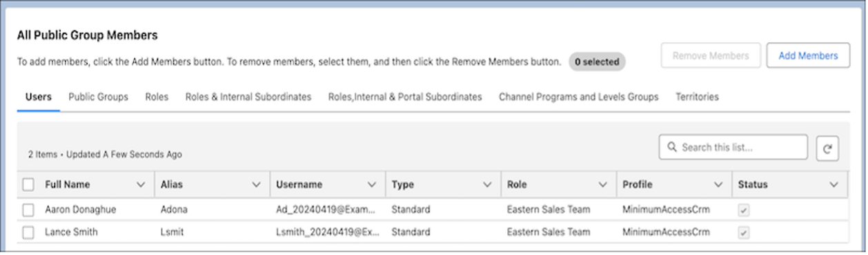
Task: Sort by the Role column header
Action: [x=517, y=185]
